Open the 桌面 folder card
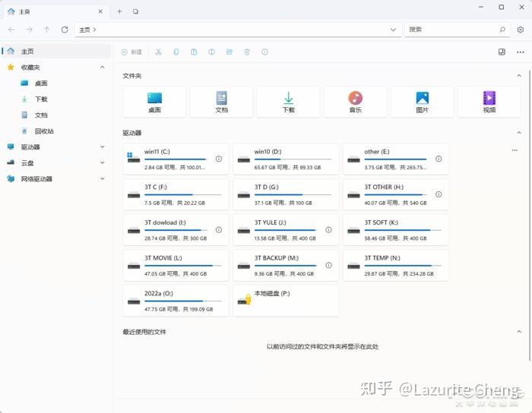 pyautogui.click(x=154, y=102)
